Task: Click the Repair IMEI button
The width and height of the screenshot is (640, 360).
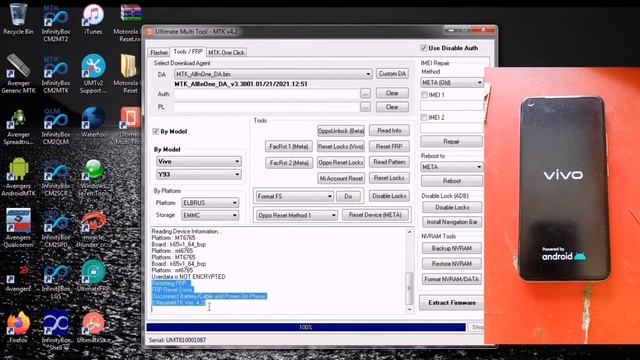Action: tap(451, 141)
